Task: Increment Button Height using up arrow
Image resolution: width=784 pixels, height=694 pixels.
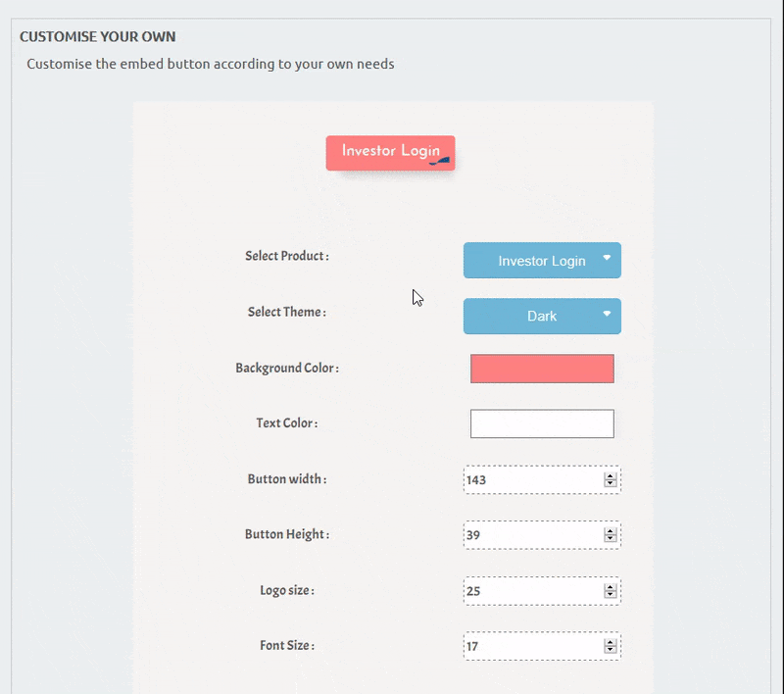Action: 611,532
